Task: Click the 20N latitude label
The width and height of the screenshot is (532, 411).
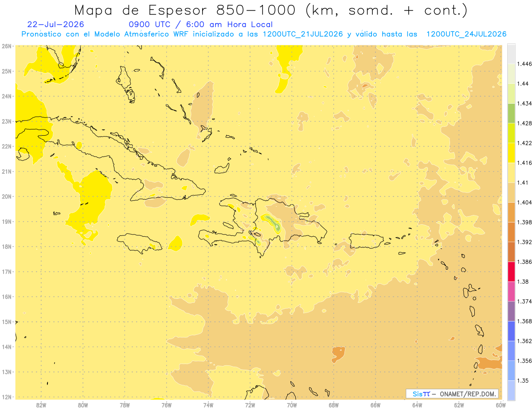Action: 7,196
